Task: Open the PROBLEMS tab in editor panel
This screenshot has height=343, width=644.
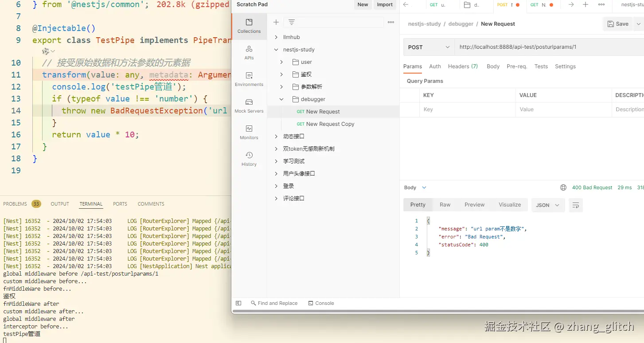Action: coord(15,204)
